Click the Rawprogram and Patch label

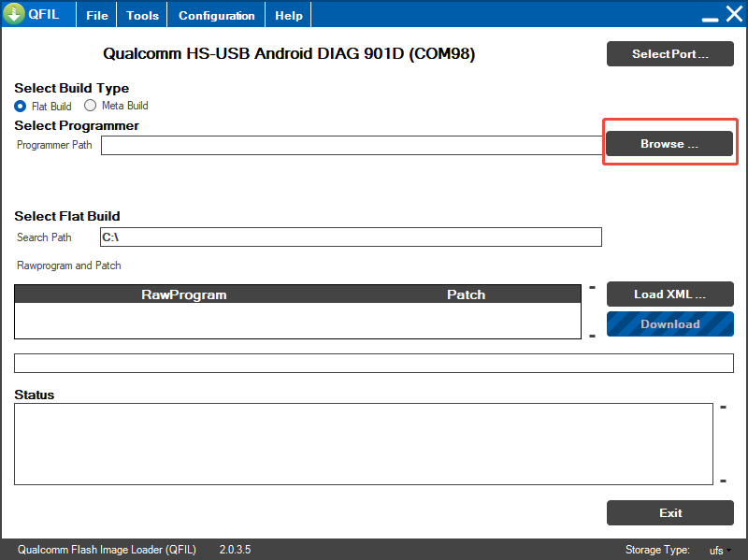point(68,266)
